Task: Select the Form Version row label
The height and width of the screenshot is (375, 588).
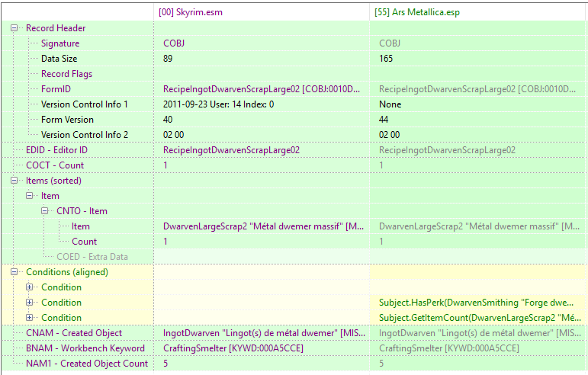Action: pyautogui.click(x=67, y=120)
